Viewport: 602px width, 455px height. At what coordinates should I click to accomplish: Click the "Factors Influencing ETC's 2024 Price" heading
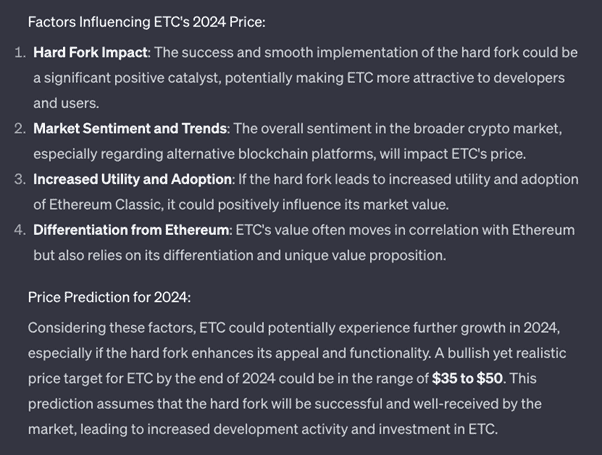coord(147,22)
